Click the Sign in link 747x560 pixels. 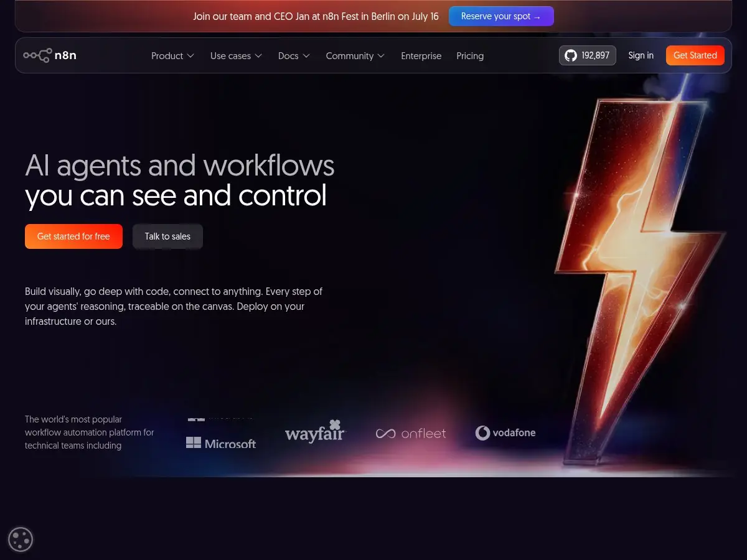tap(641, 55)
